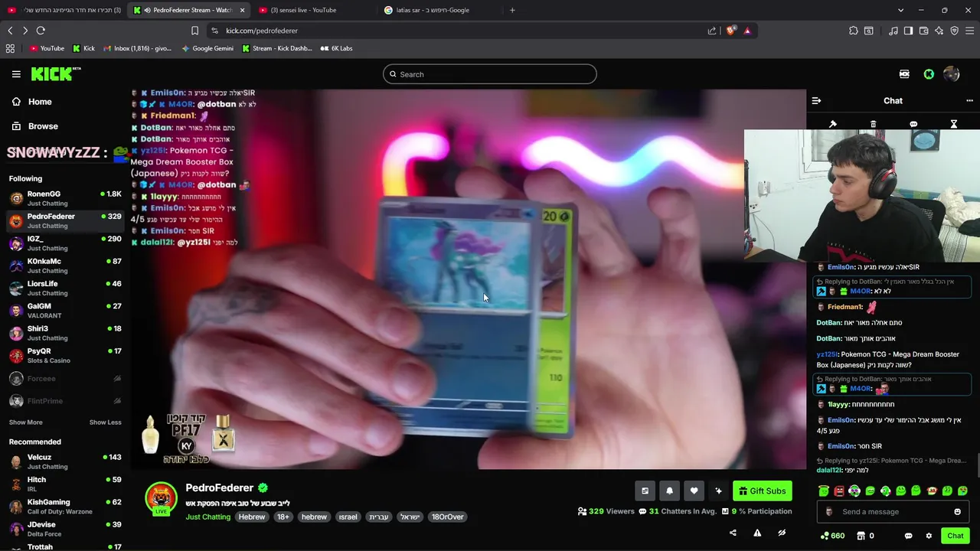Click the share stream icon
This screenshot has width=980, height=551.
(733, 533)
